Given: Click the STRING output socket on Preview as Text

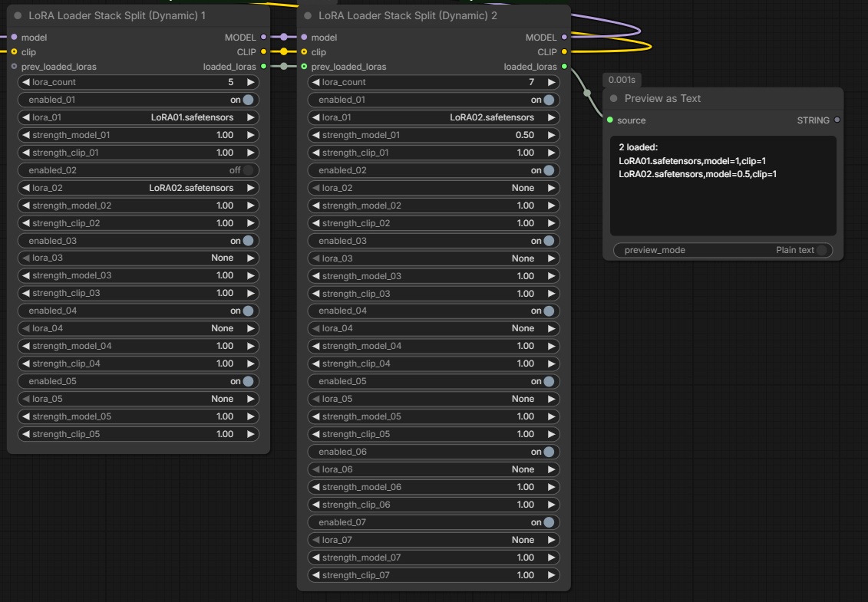Looking at the screenshot, I should (x=837, y=120).
